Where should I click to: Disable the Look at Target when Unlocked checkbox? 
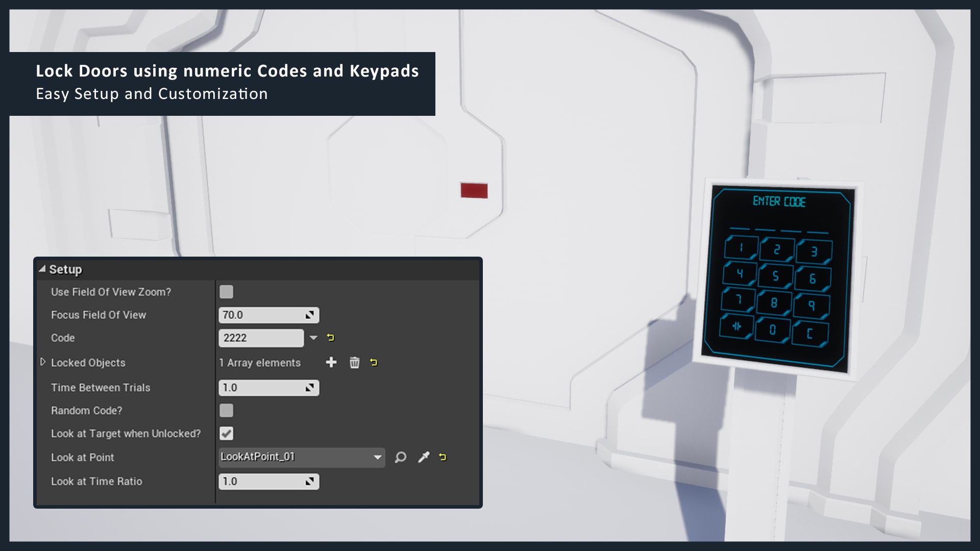coord(226,433)
